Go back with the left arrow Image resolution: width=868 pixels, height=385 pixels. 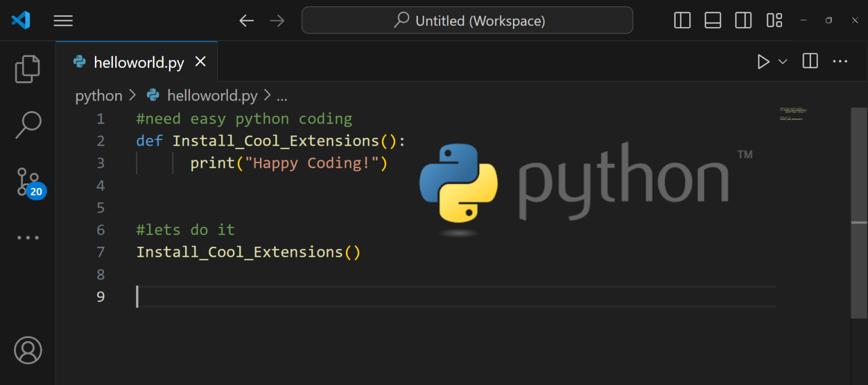tap(246, 21)
